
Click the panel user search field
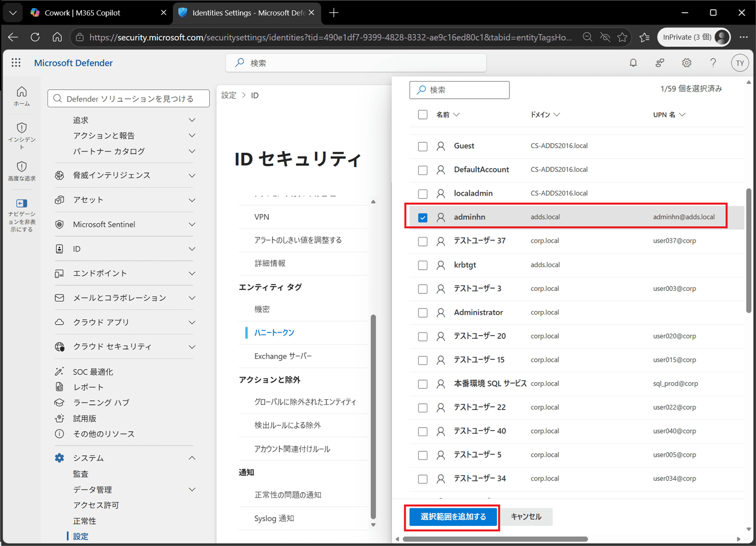pyautogui.click(x=459, y=90)
